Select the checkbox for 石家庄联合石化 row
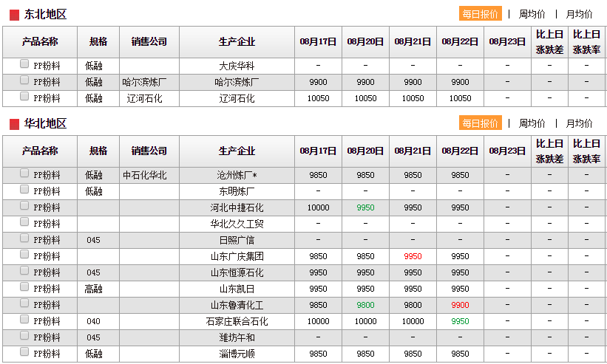Viewport: 607px width, 364px height. pyautogui.click(x=24, y=319)
